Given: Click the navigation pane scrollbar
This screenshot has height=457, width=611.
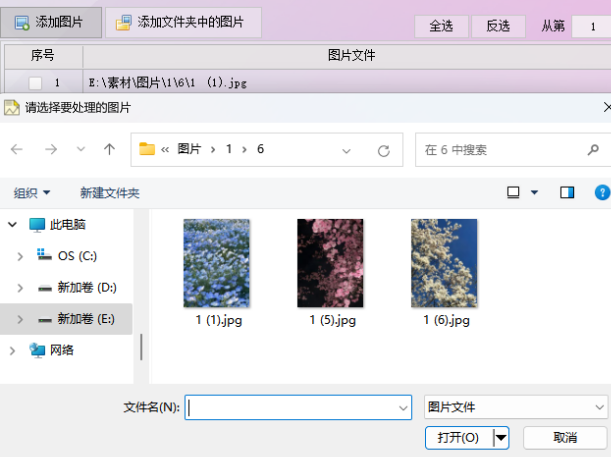Looking at the screenshot, I should [141, 347].
